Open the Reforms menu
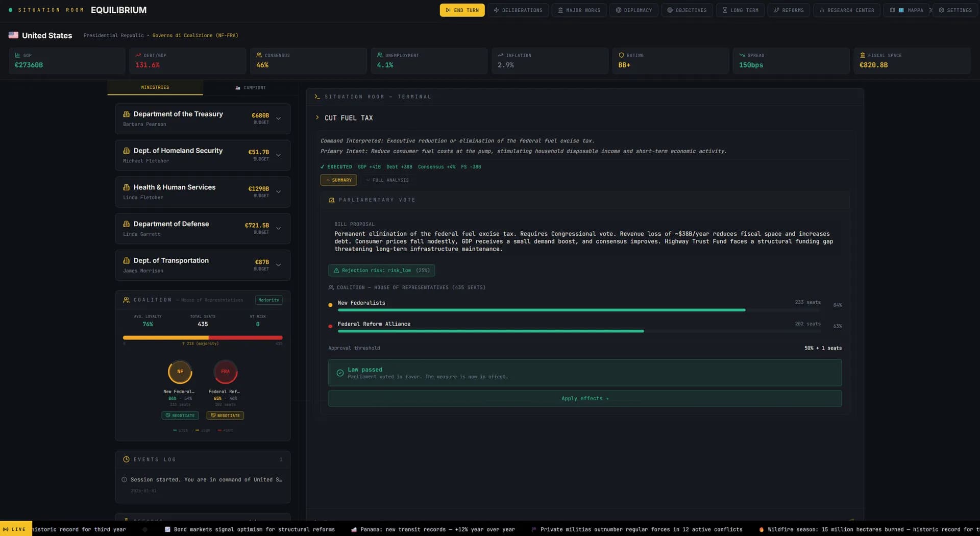The image size is (980, 536). pyautogui.click(x=789, y=10)
